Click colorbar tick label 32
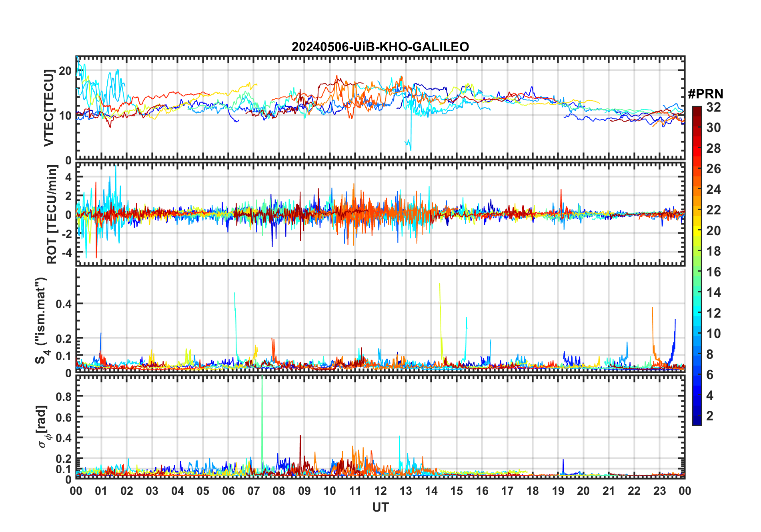 point(713,107)
